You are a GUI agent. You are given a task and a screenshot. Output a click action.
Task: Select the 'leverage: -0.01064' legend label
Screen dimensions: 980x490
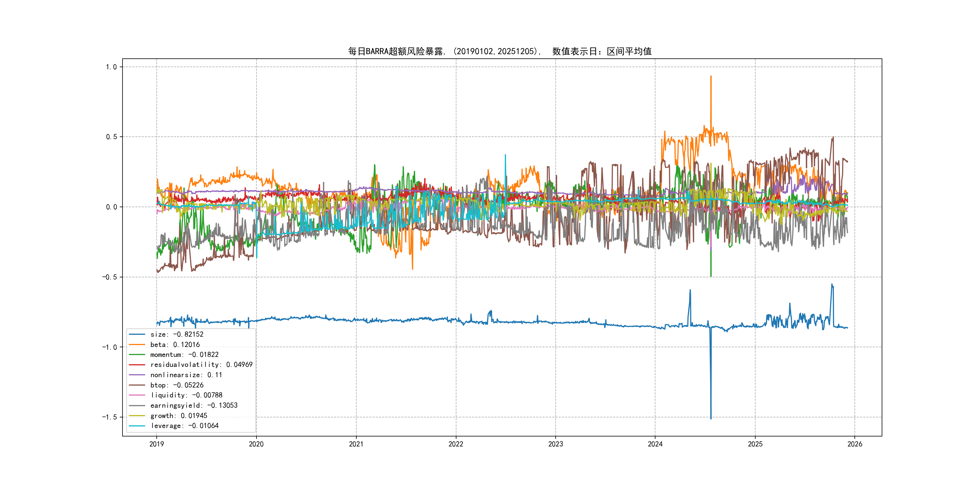185,426
